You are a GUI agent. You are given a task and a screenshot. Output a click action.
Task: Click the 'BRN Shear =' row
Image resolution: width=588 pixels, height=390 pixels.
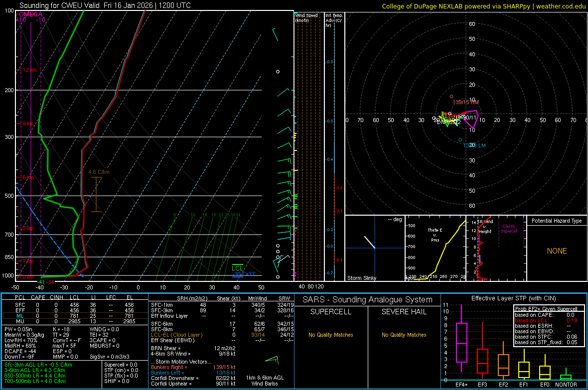pos(193,348)
